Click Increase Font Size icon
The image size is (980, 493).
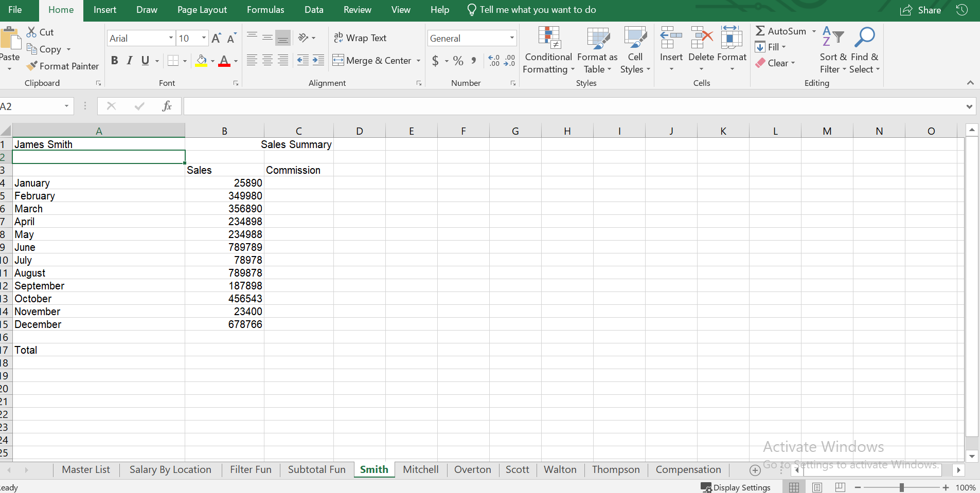point(216,38)
